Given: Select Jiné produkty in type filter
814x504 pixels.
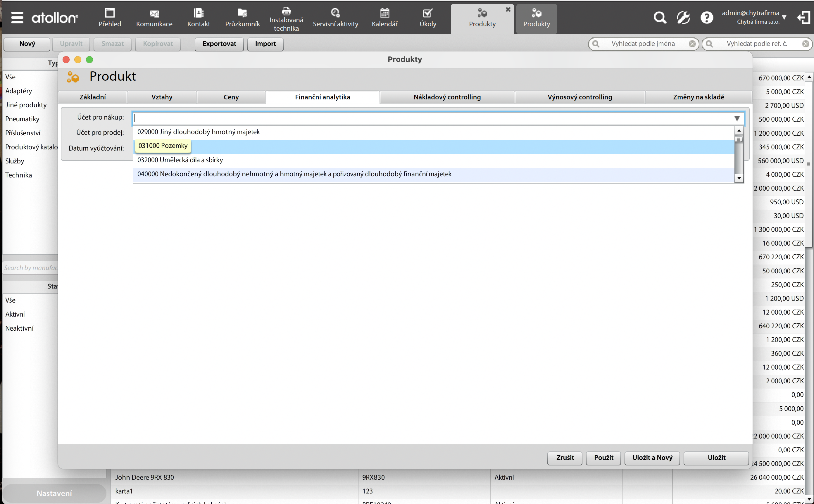Looking at the screenshot, I should click(30, 105).
